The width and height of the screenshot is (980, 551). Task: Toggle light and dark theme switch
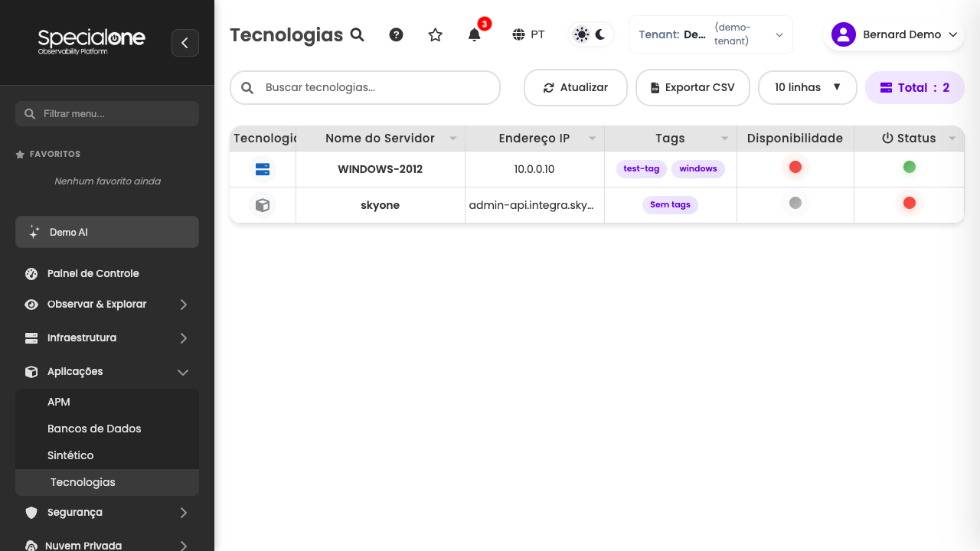tap(591, 34)
